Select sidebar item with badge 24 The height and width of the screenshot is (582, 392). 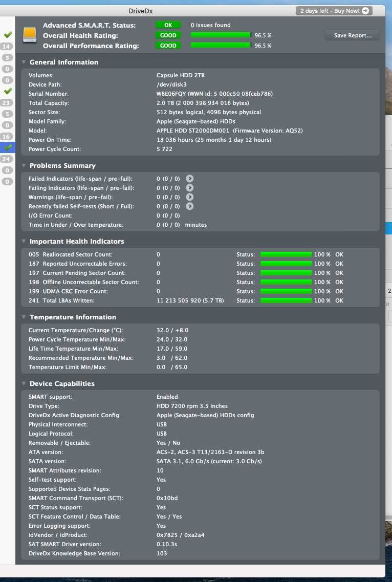[x=6, y=159]
